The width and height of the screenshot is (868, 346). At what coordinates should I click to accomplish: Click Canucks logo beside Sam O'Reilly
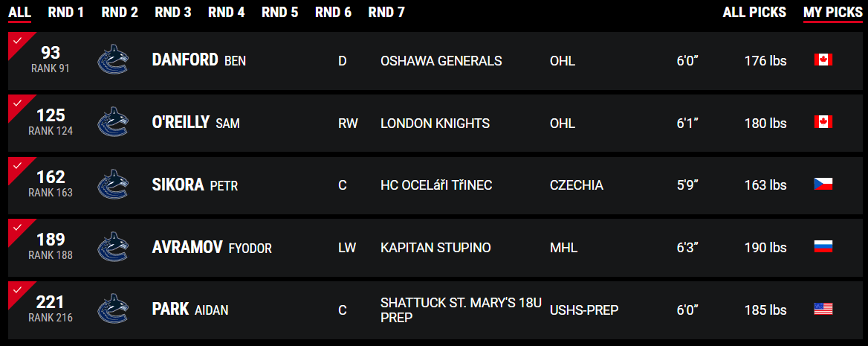tap(113, 124)
